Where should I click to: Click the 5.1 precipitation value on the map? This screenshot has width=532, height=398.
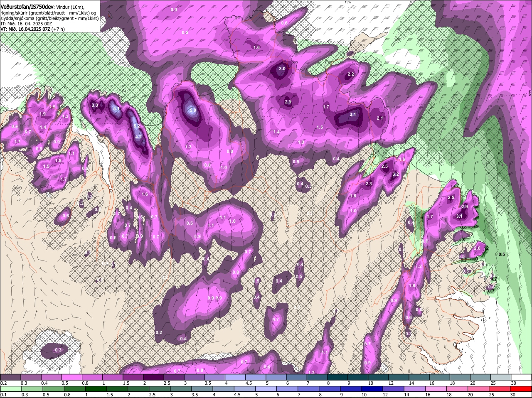click(x=116, y=109)
